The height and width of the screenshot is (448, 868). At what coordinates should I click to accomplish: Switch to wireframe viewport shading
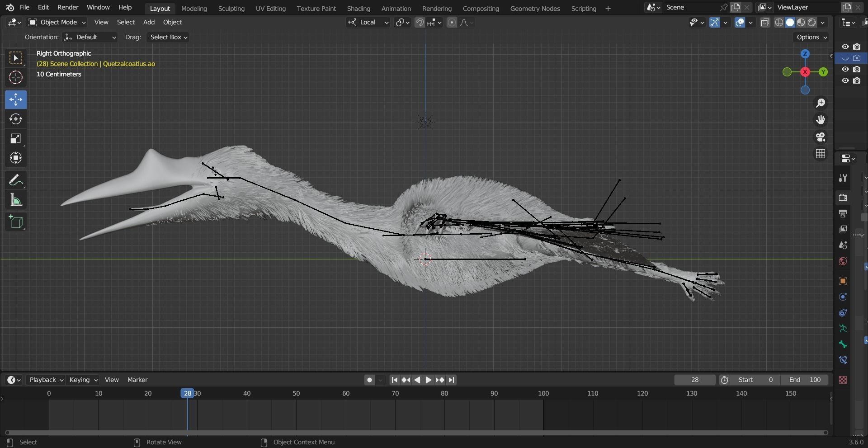[x=779, y=22]
